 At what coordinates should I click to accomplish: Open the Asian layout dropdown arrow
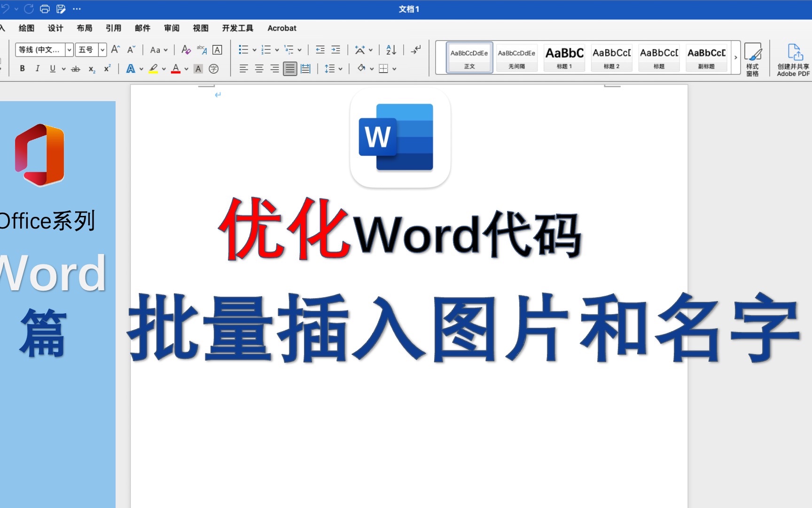tap(371, 49)
